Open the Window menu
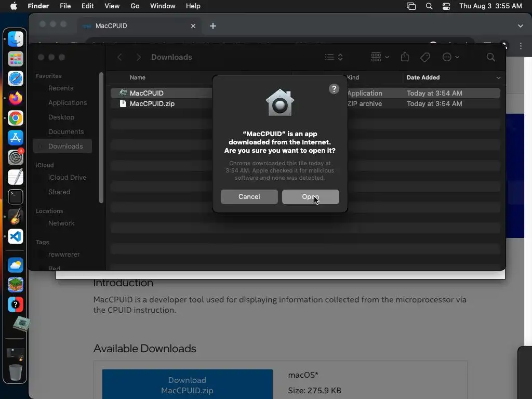532x399 pixels. click(163, 6)
